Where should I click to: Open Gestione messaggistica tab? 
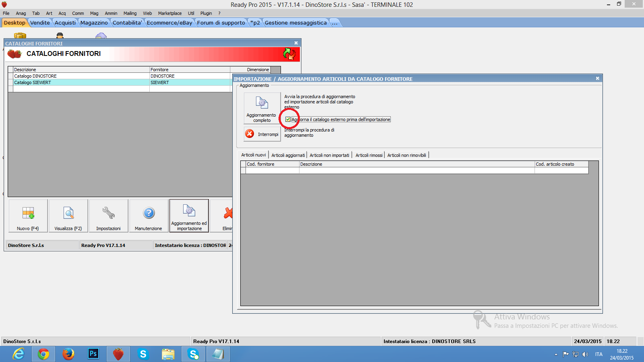coord(296,23)
